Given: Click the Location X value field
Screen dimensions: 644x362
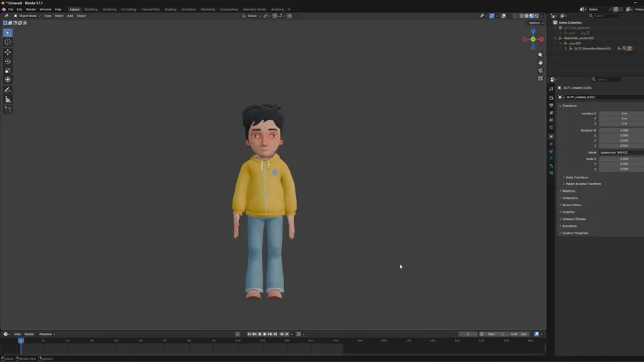Looking at the screenshot, I should [x=621, y=113].
